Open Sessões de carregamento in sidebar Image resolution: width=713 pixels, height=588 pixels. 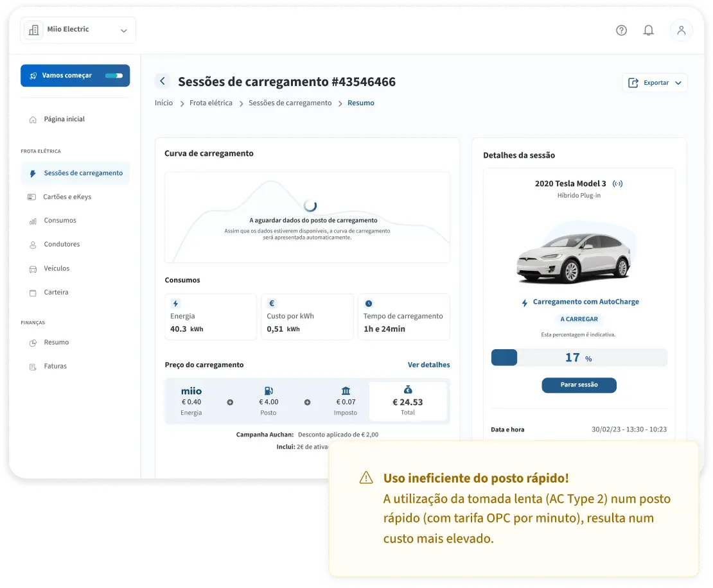click(x=82, y=173)
